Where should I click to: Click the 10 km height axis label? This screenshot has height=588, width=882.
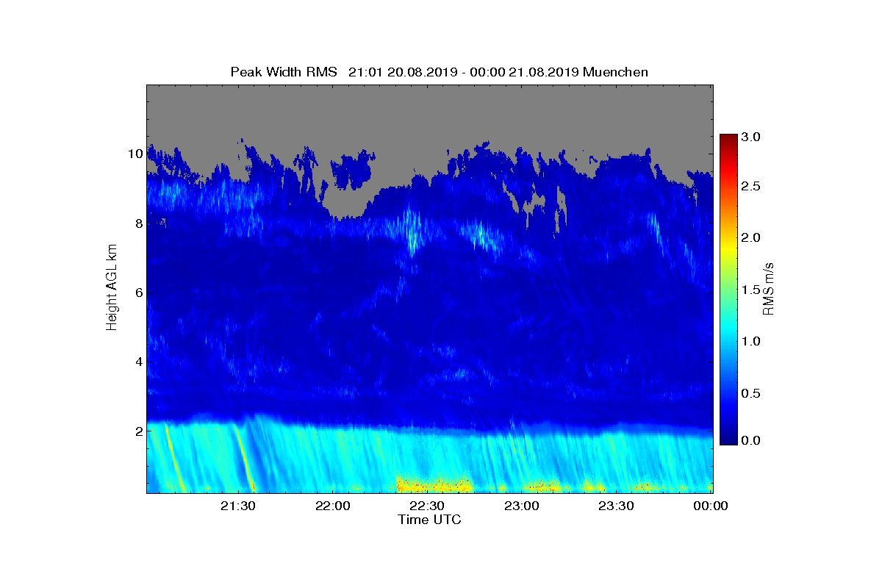(135, 154)
